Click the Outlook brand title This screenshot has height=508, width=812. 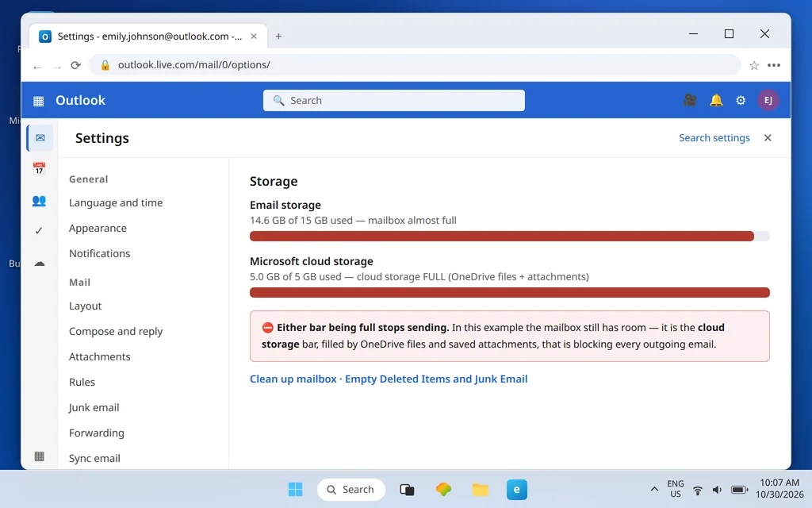click(80, 100)
